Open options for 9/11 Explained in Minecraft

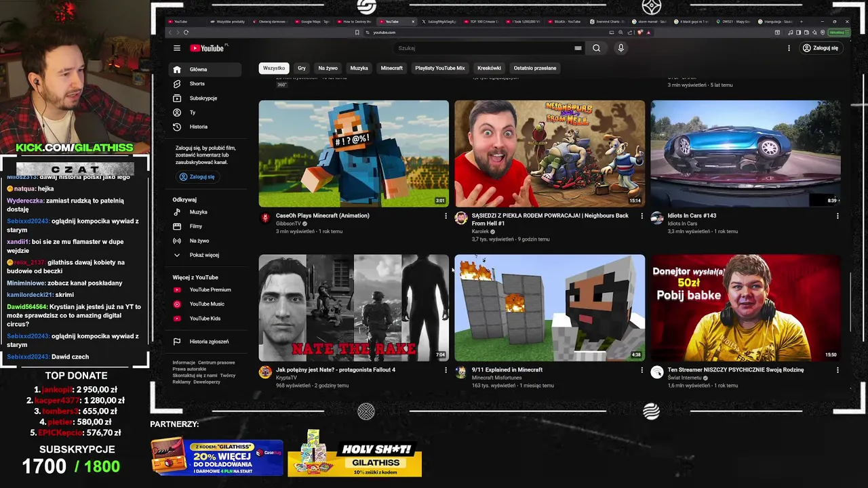(642, 371)
